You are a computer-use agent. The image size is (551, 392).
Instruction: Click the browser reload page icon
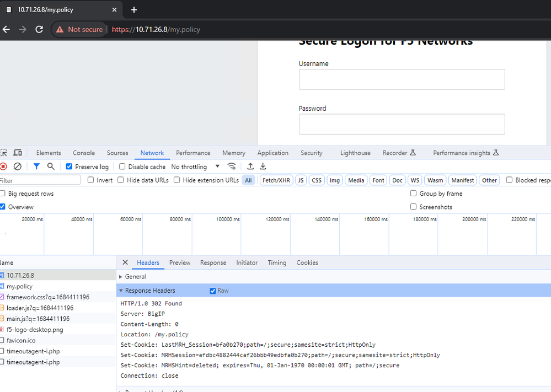pyautogui.click(x=39, y=29)
